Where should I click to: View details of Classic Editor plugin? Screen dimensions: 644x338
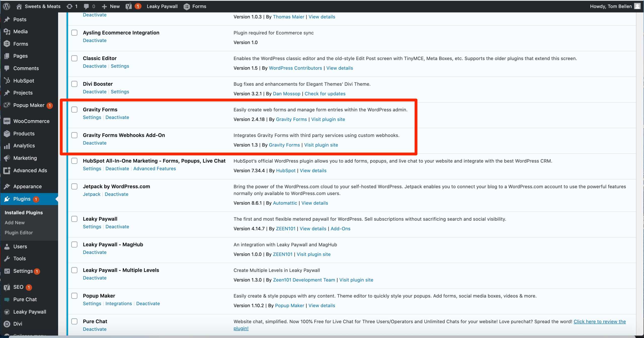tap(340, 68)
